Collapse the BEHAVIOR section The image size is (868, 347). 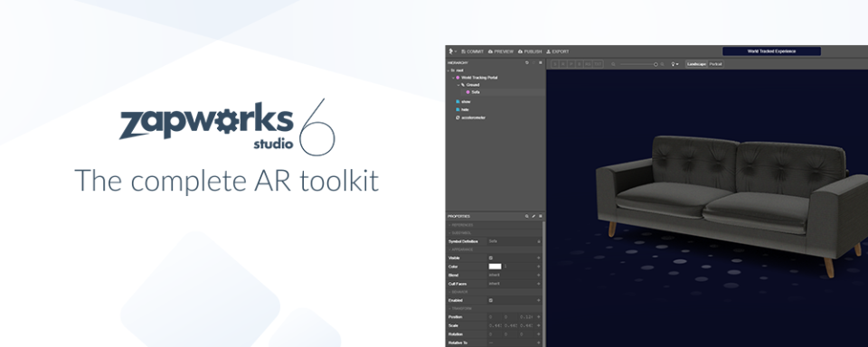[495, 292]
